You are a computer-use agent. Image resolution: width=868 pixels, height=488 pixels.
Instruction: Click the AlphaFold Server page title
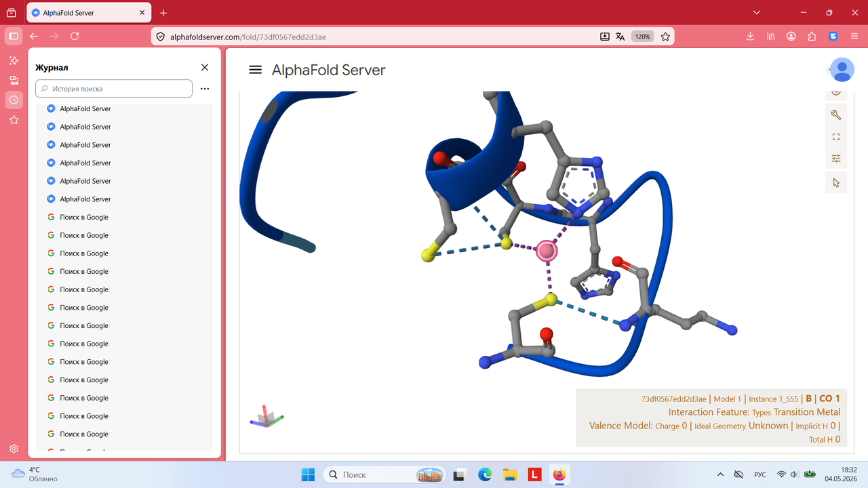[329, 70]
